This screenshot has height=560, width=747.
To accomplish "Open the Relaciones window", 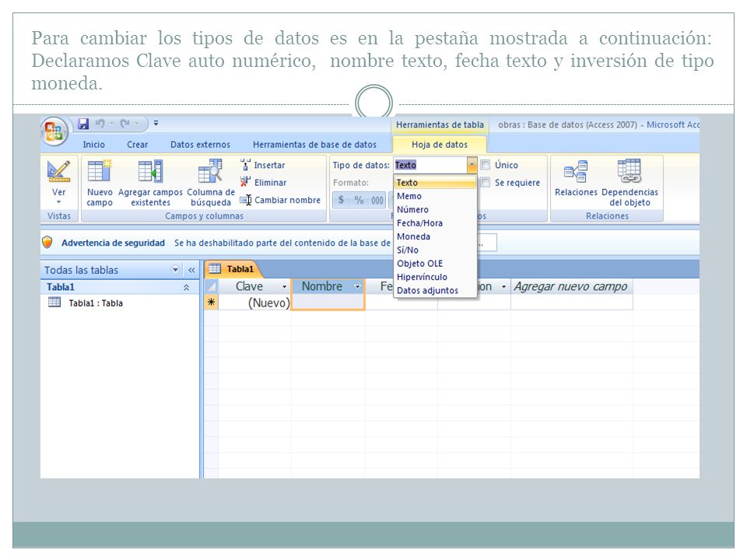I will coord(576,179).
